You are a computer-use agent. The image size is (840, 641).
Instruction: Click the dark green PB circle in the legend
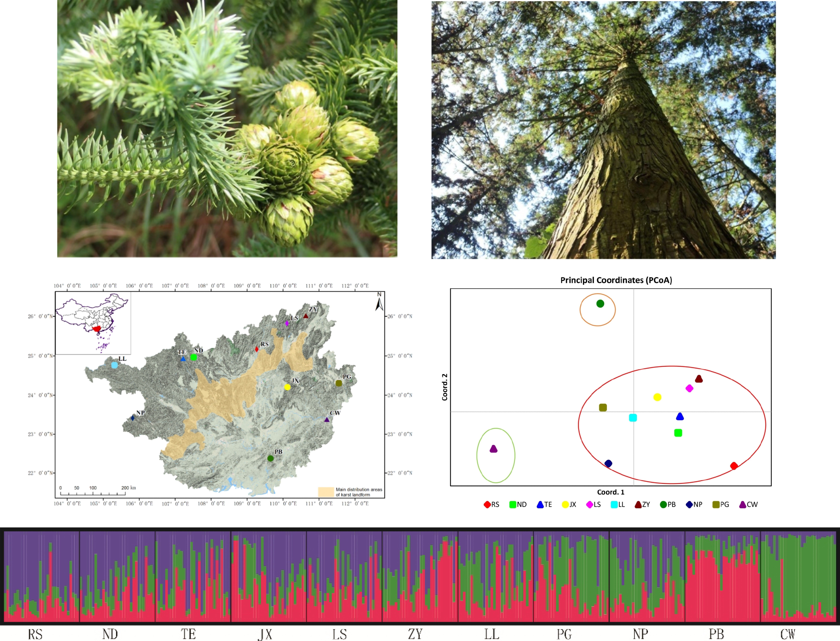click(663, 504)
